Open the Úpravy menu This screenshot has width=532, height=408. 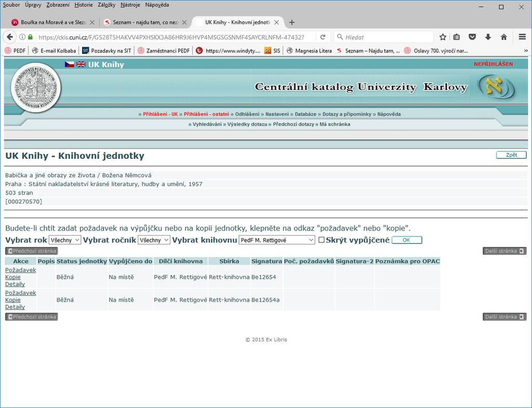33,5
